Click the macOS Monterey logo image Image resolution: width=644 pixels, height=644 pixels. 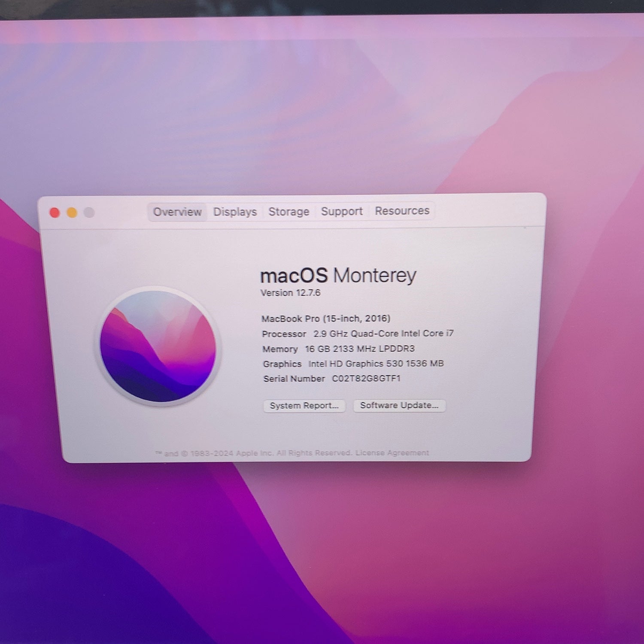click(158, 346)
